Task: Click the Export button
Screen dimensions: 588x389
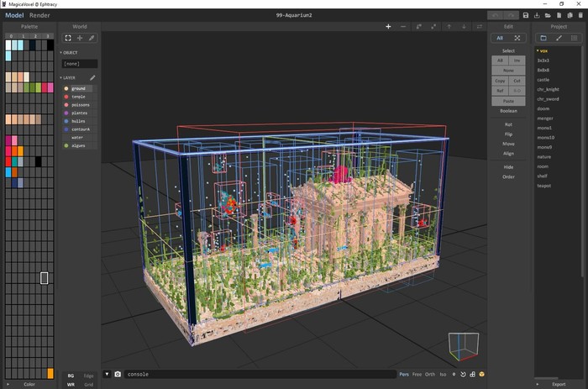Action: [x=559, y=384]
